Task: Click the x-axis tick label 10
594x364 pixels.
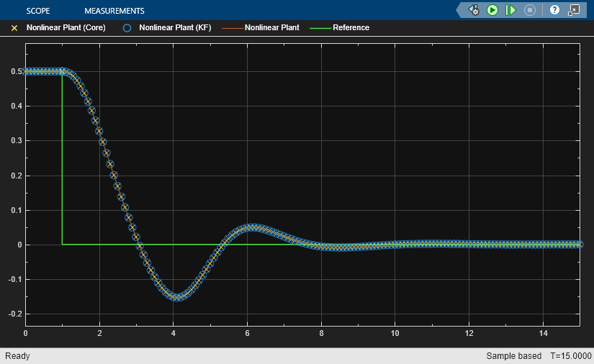Action: (395, 333)
